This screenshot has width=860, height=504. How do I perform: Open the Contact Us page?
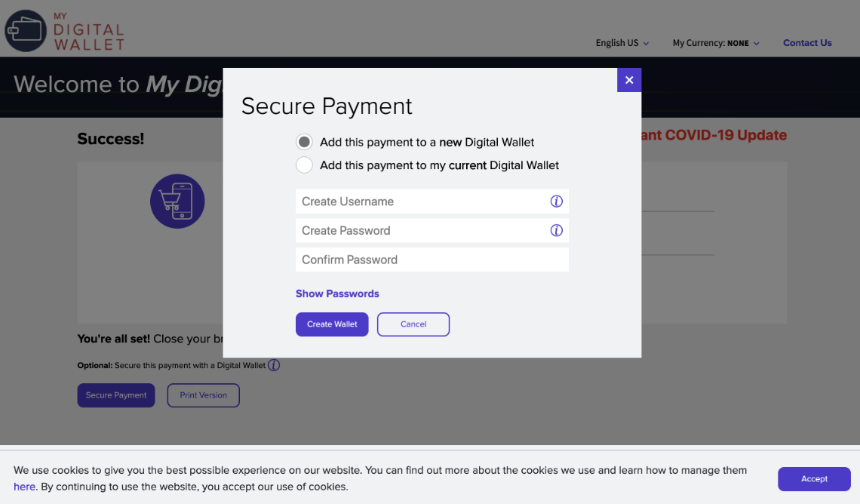807,43
